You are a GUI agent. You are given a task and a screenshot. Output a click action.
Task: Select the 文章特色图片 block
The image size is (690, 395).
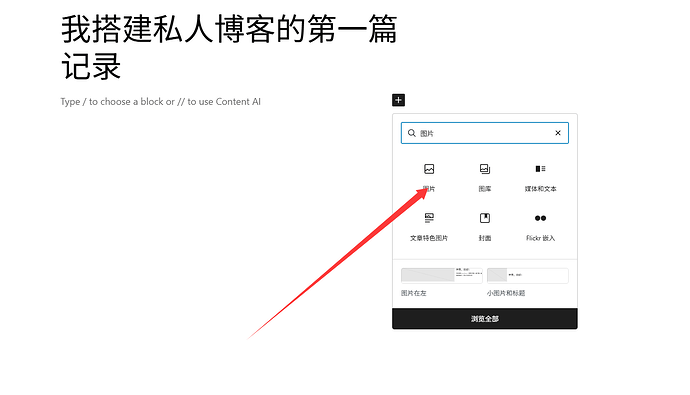pos(429,227)
